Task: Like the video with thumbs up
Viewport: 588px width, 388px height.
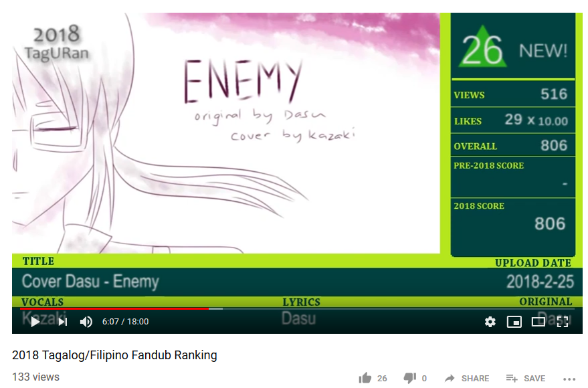Action: tap(365, 378)
